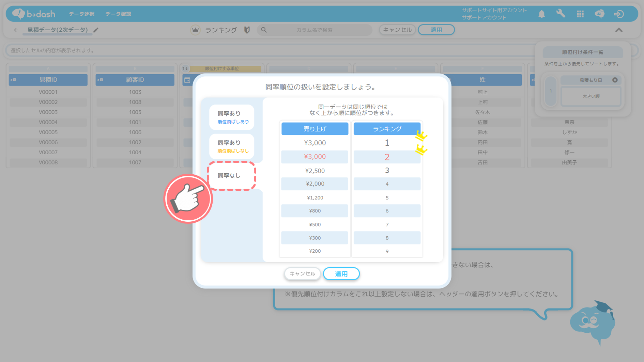Screen dimensions: 644x362
Task: Select 同率あり 順位飛ばしあり option
Action: click(232, 117)
